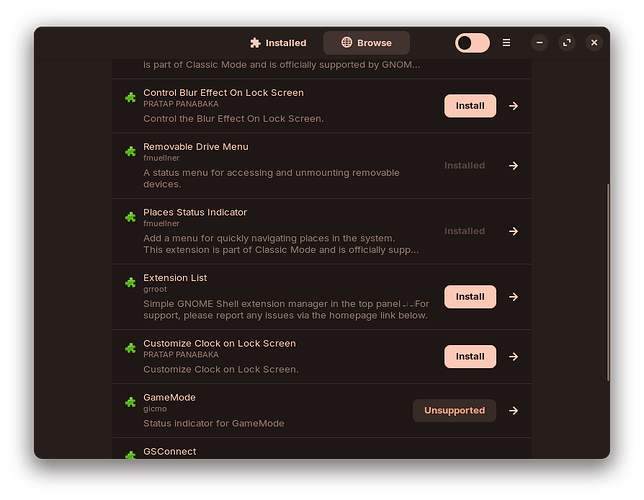Image resolution: width=644 pixels, height=500 pixels.
Task: Click the Installed label for Places Status Indicator
Action: (x=465, y=231)
